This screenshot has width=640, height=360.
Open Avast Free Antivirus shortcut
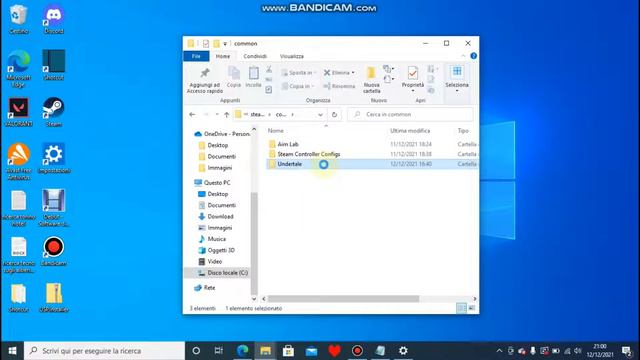tap(18, 162)
